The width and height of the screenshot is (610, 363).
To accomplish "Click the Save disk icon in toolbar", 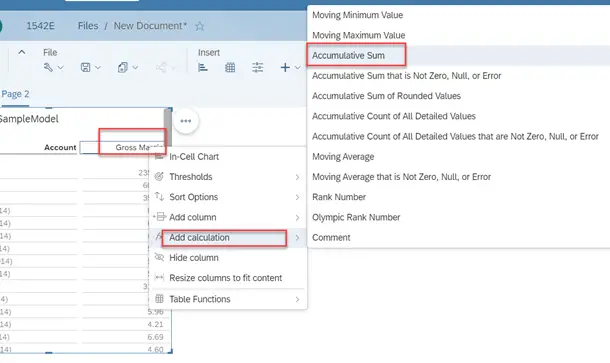I will [85, 67].
